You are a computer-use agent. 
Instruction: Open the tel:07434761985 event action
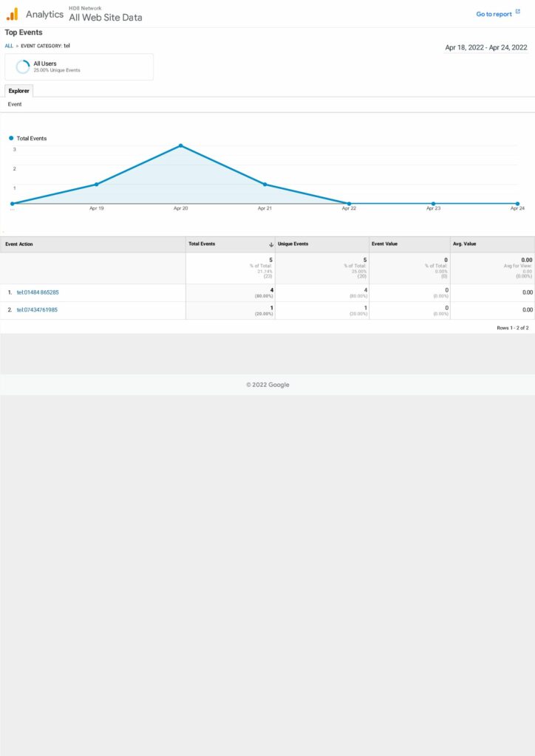(37, 310)
